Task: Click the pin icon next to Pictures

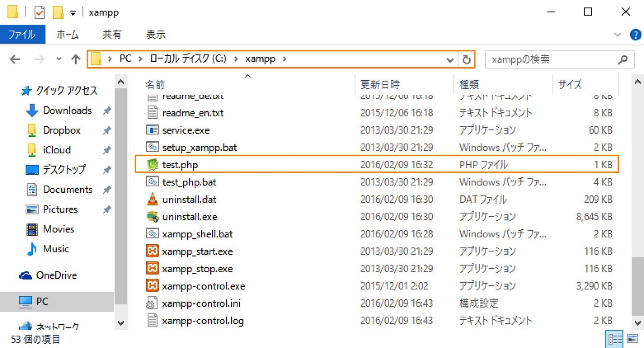Action: pos(107,210)
